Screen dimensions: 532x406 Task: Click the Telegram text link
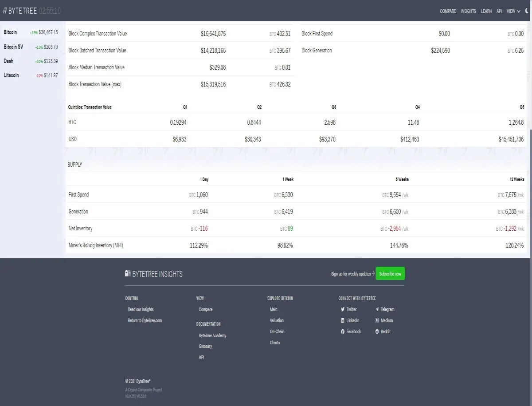coord(387,309)
